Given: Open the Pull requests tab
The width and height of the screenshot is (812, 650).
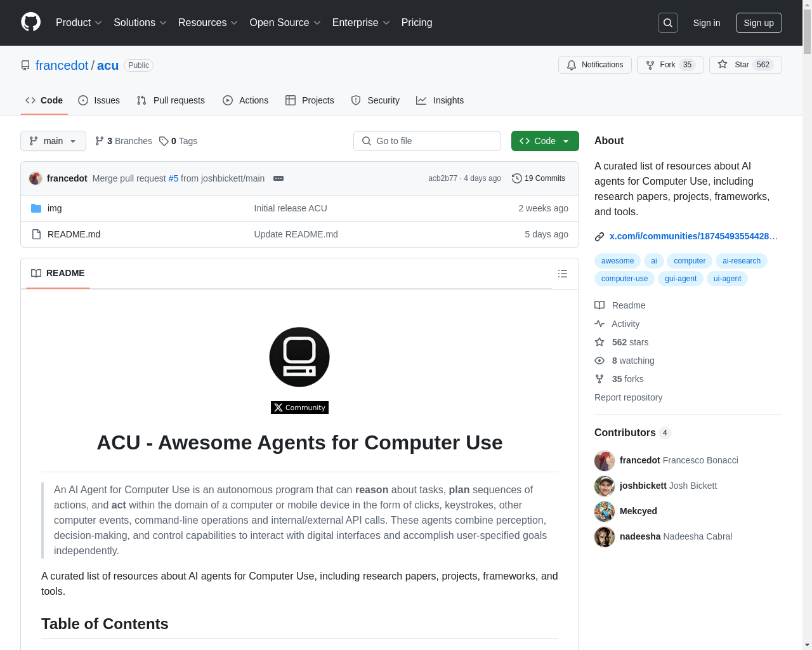Looking at the screenshot, I should pos(171,100).
